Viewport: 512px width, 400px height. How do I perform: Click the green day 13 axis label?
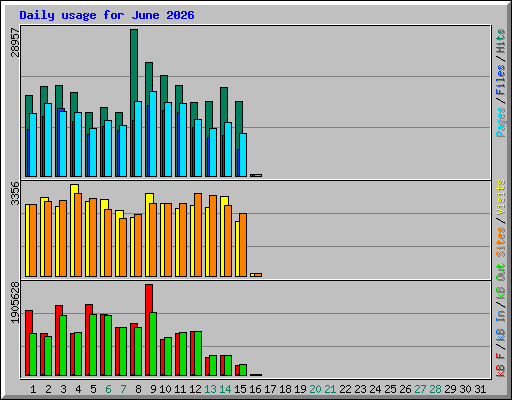(x=210, y=389)
